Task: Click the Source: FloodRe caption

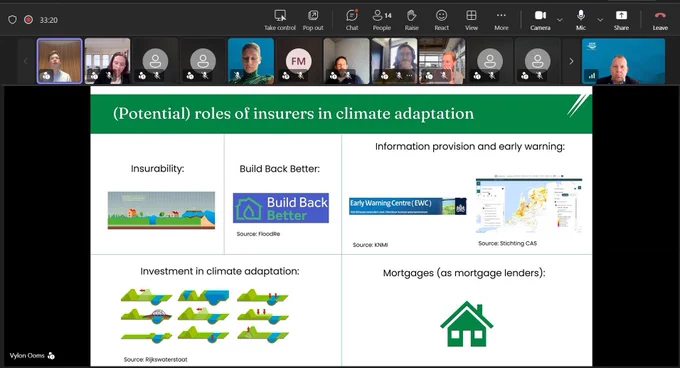Action: (258, 234)
